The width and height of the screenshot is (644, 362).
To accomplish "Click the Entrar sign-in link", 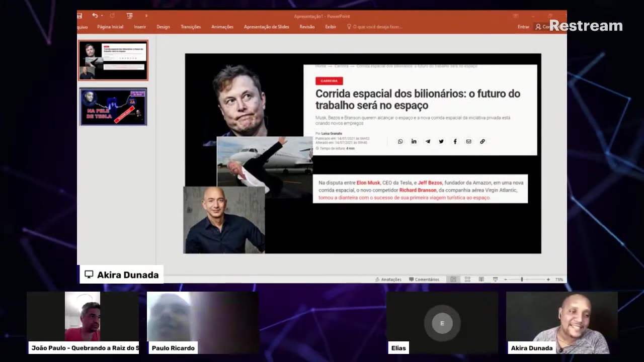I will point(523,27).
